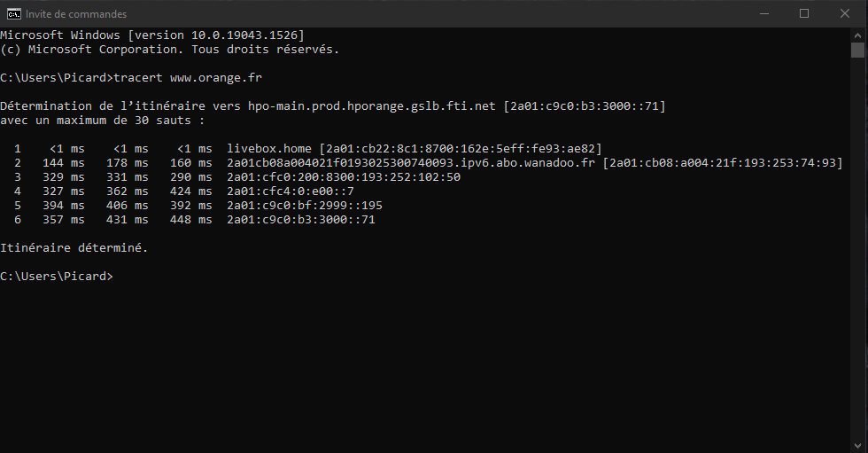Viewport: 868px width, 453px height.
Task: Click the last C:\Users\Picard> prompt line
Action: point(57,276)
